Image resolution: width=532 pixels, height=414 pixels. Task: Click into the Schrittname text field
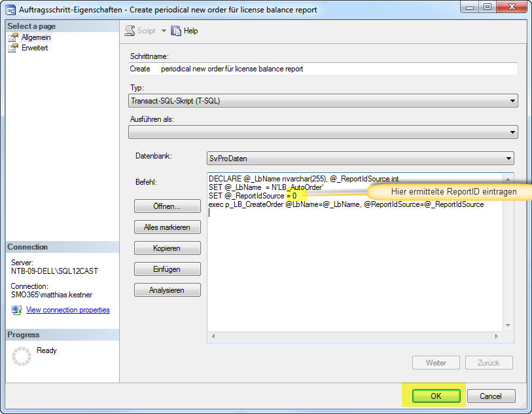[323, 69]
